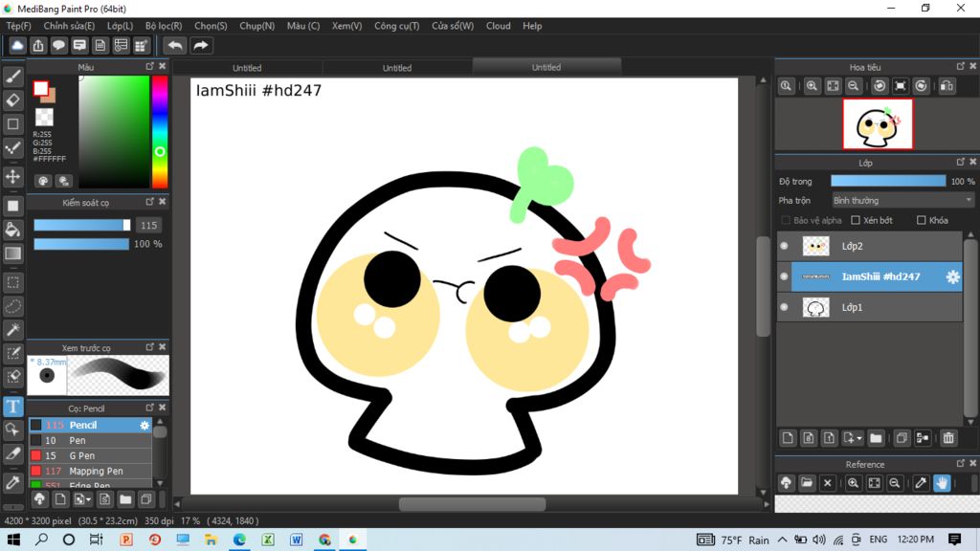
Task: Select the Lớp1 layer
Action: pyautogui.click(x=869, y=307)
